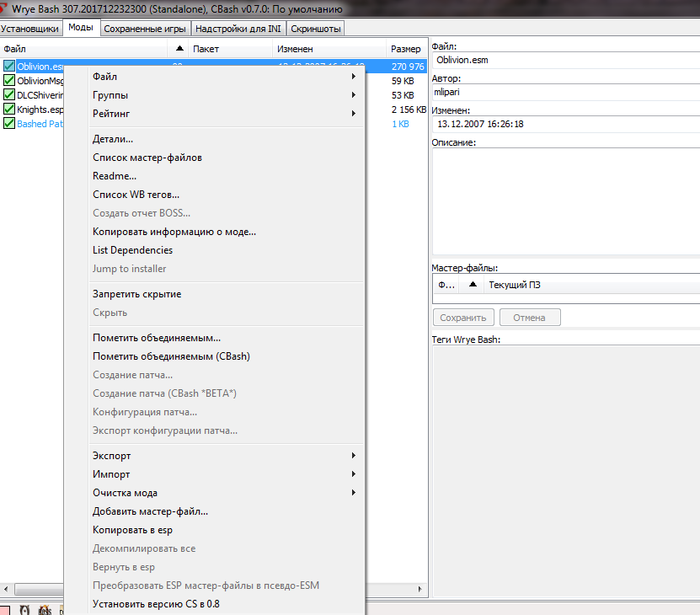
Task: Open the Скриншоты tab
Action: [316, 29]
